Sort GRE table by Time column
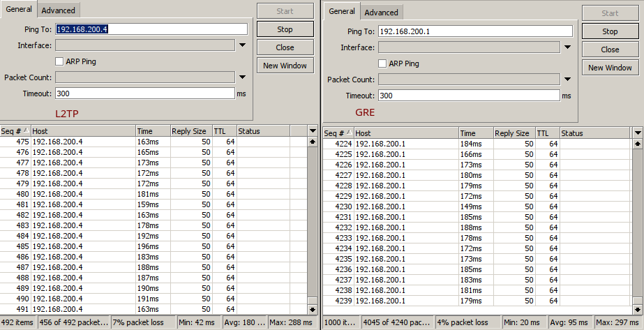Image resolution: width=644 pixels, height=330 pixels. (x=477, y=133)
